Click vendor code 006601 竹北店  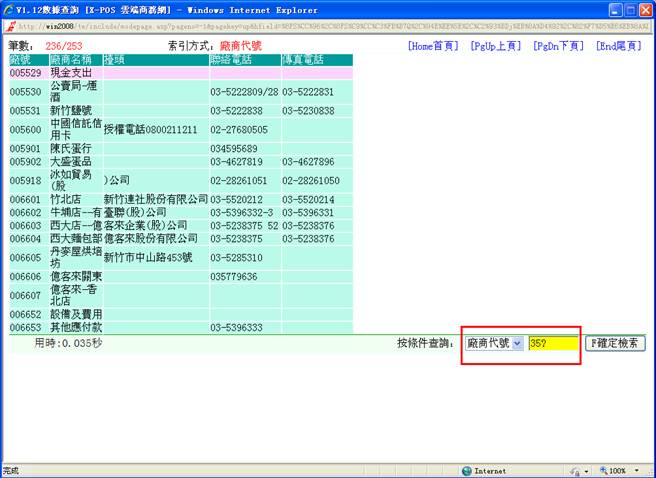tap(24, 199)
